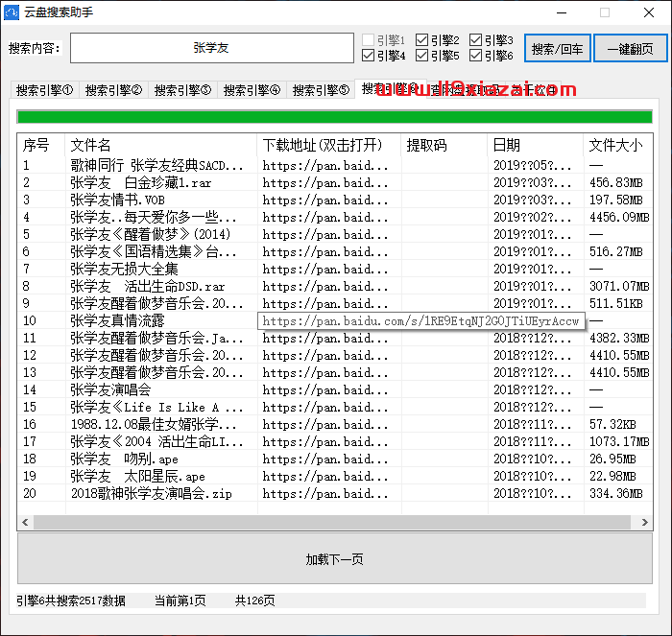Select the file 张学友情书.VOB
Screen dimensions: 672x636
click(x=335, y=200)
